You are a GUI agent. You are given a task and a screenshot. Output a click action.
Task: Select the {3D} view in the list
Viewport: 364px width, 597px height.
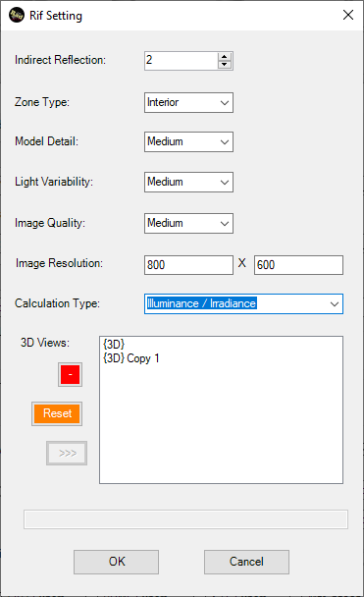point(114,345)
